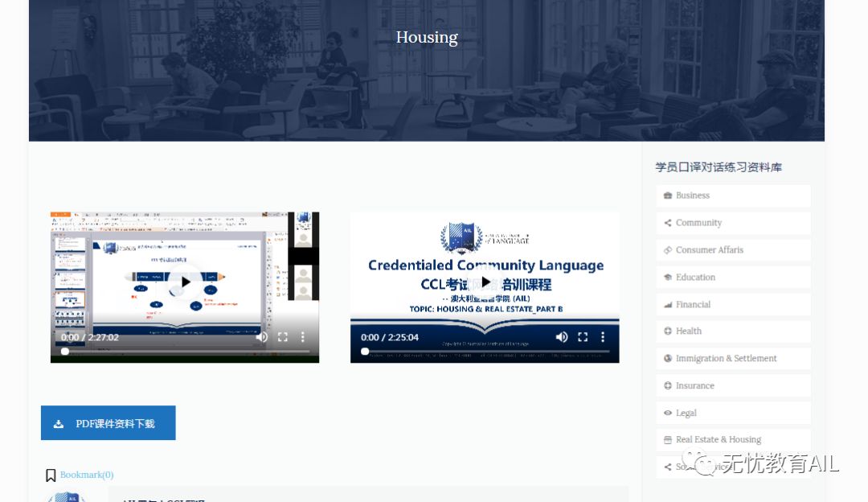
Task: Open more options on the right video
Action: pyautogui.click(x=603, y=337)
